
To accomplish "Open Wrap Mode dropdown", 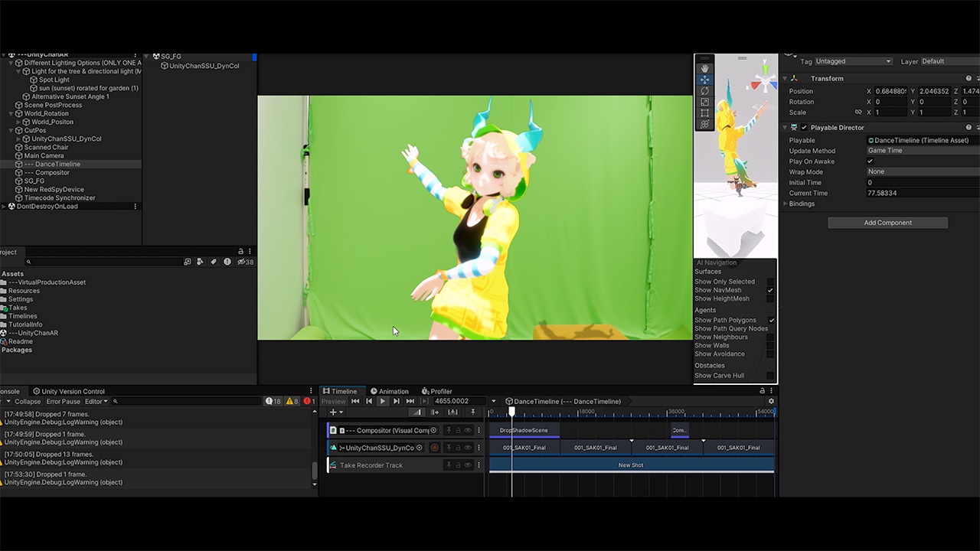I will [923, 172].
